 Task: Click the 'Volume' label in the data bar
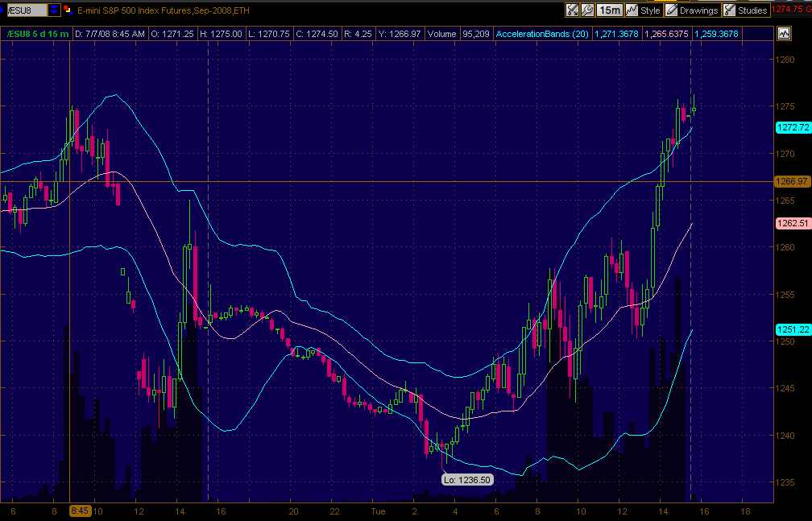click(x=441, y=34)
